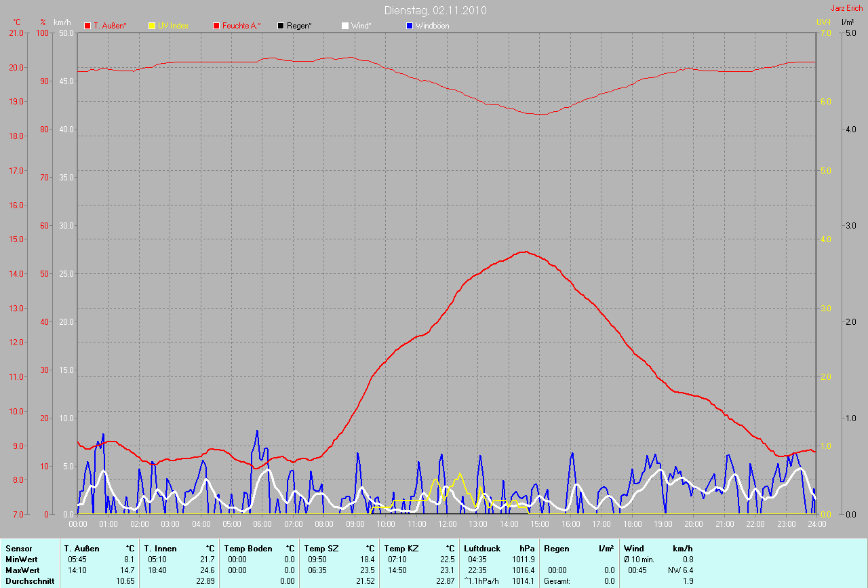868x588 pixels.
Task: Click the black Regen legend swatch
Action: coord(281,26)
